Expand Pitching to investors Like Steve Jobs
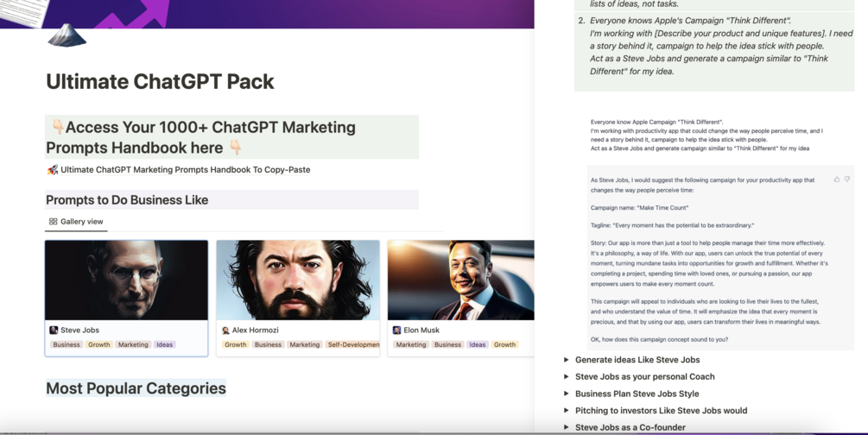 567,411
